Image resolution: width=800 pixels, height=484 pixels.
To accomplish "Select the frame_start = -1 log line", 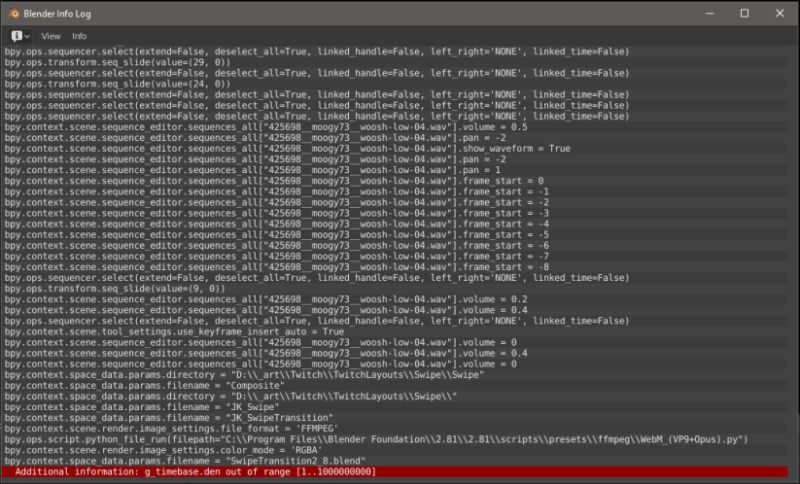I will pyautogui.click(x=395, y=192).
